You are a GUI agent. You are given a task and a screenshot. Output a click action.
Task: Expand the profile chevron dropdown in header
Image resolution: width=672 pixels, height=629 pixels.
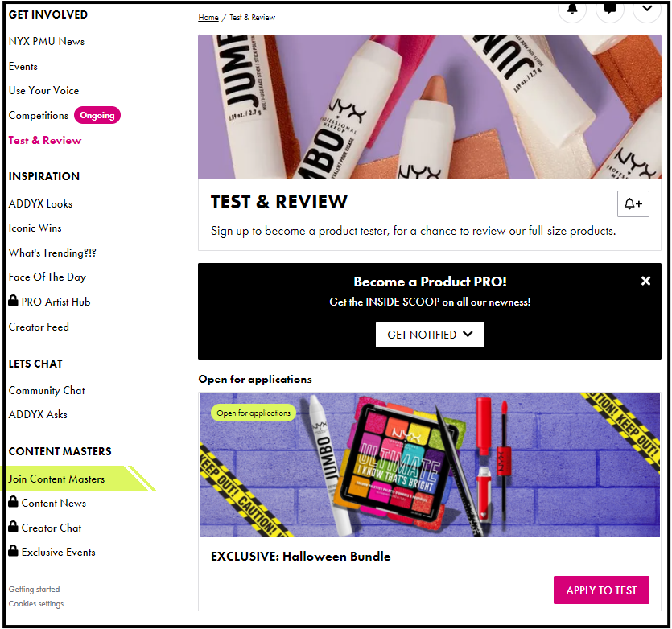tap(647, 10)
